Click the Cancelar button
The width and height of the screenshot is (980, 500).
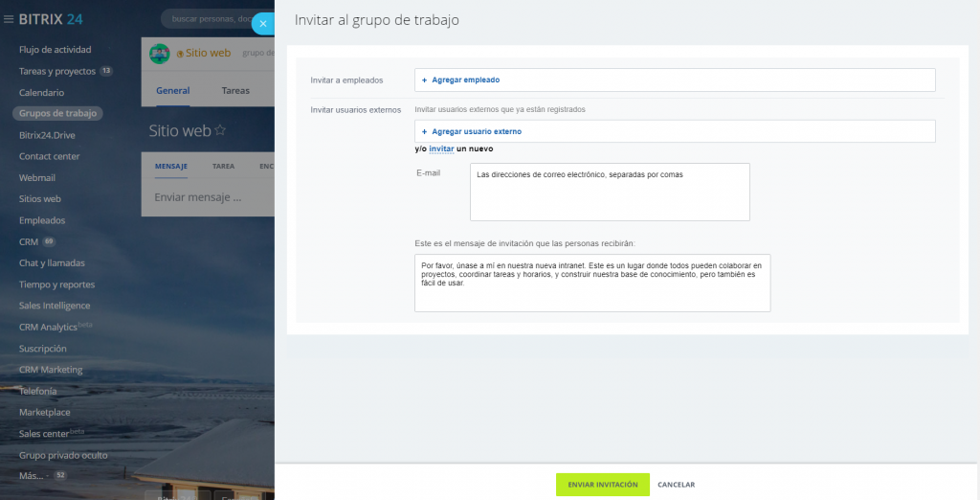[x=676, y=485]
